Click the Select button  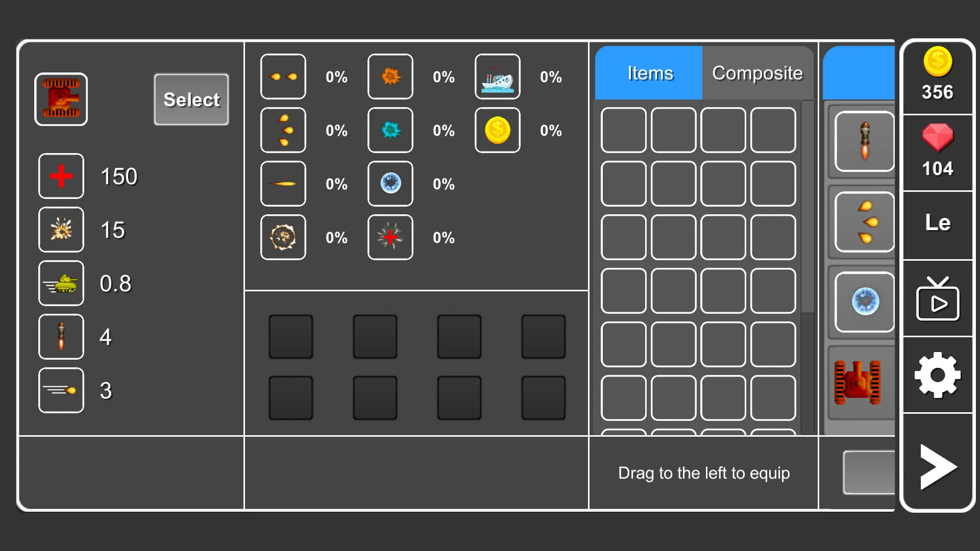pyautogui.click(x=190, y=99)
